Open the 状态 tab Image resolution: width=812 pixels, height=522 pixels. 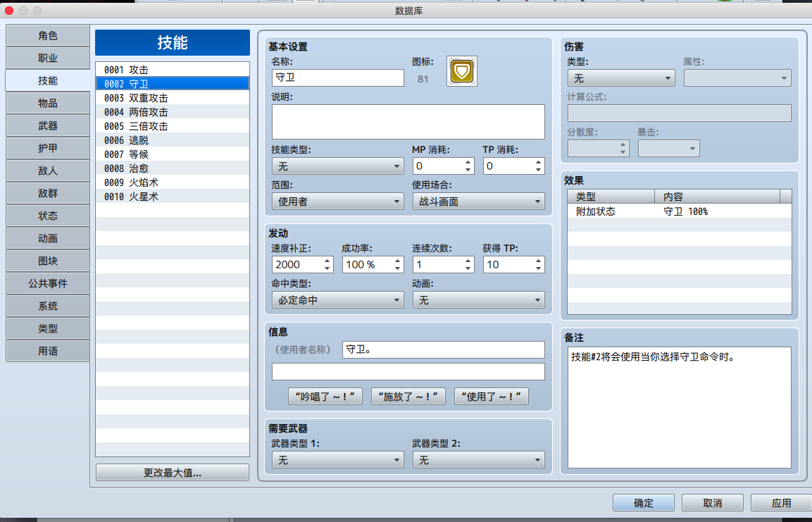point(48,216)
